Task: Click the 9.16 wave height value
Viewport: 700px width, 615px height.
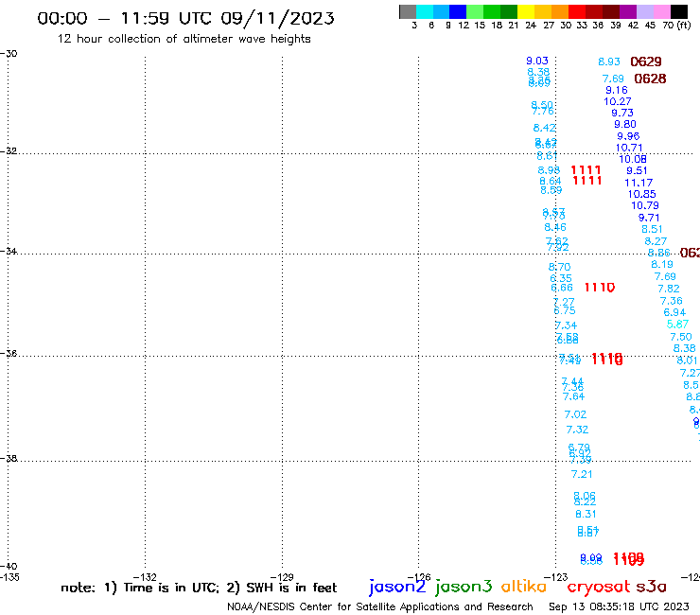Action: pos(617,90)
